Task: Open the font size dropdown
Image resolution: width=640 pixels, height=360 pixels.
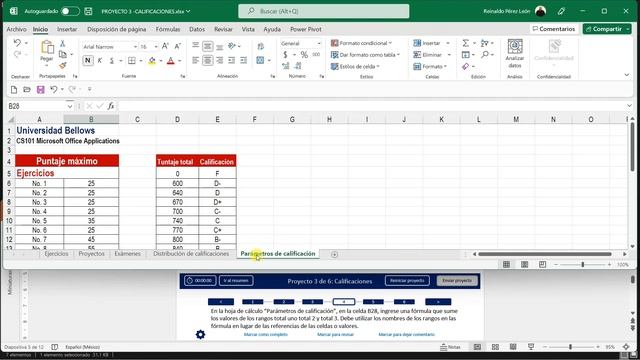Action: 156,47
